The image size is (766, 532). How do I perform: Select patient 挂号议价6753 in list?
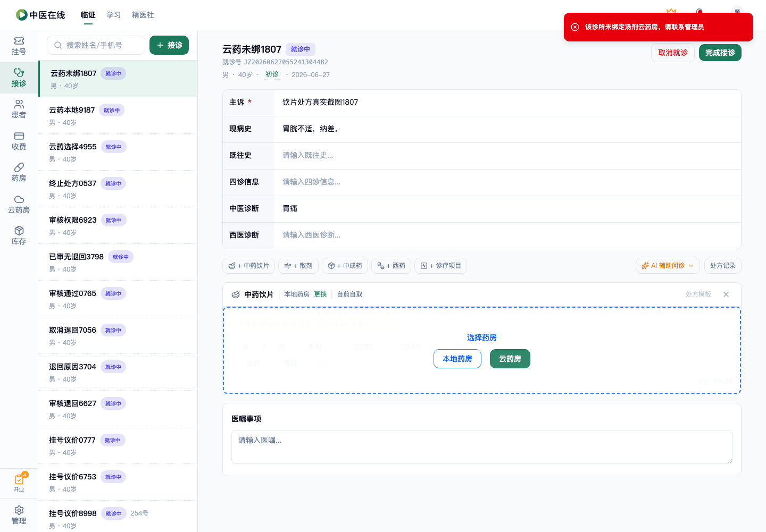[x=118, y=482]
